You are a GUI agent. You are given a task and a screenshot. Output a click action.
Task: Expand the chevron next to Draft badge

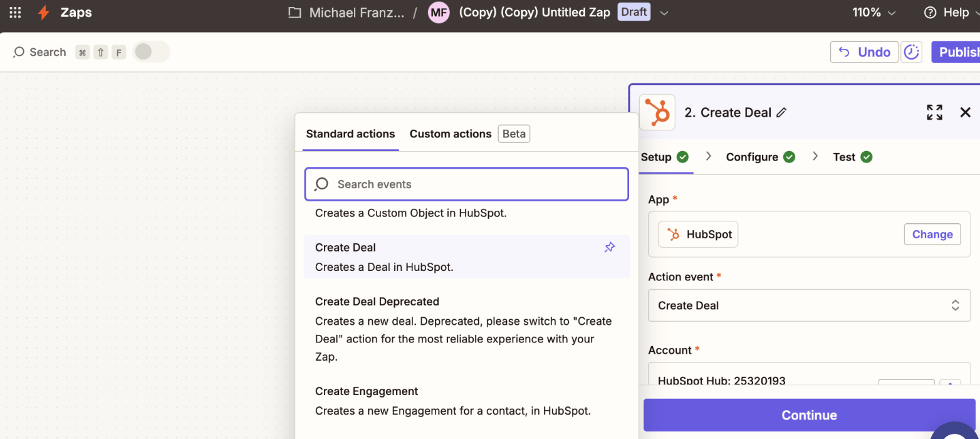coord(664,13)
